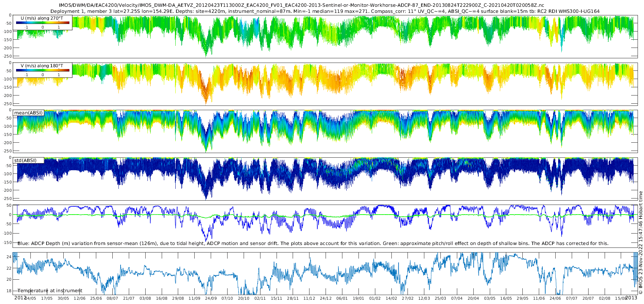Image resolution: width=644 pixels, height=304 pixels.
Task: Click the '25/03' date tick label
Action: coord(440,298)
